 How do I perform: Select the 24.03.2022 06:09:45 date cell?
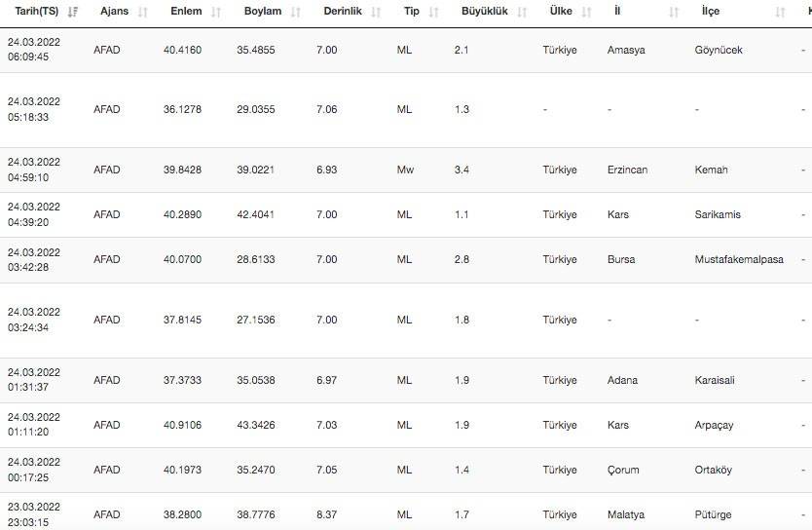(x=34, y=50)
